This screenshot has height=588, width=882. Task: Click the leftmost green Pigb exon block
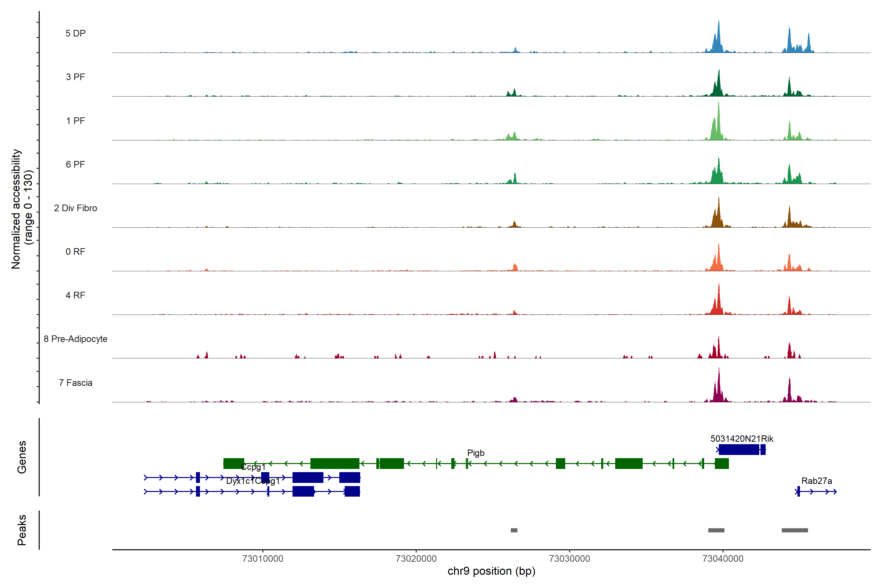point(234,464)
